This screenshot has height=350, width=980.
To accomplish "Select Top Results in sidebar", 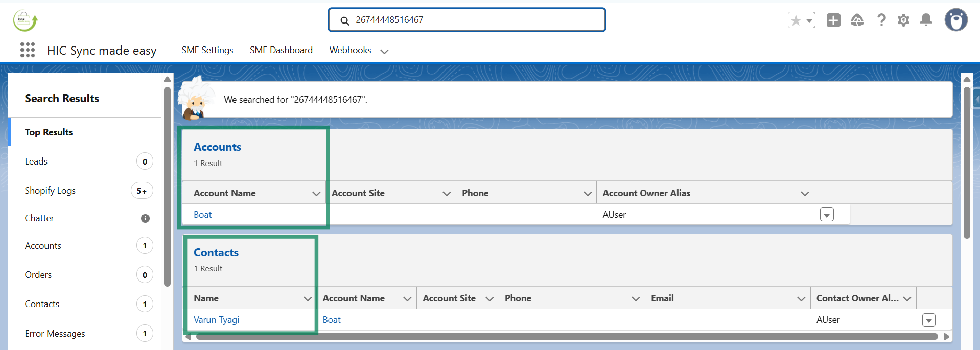I will (85, 132).
